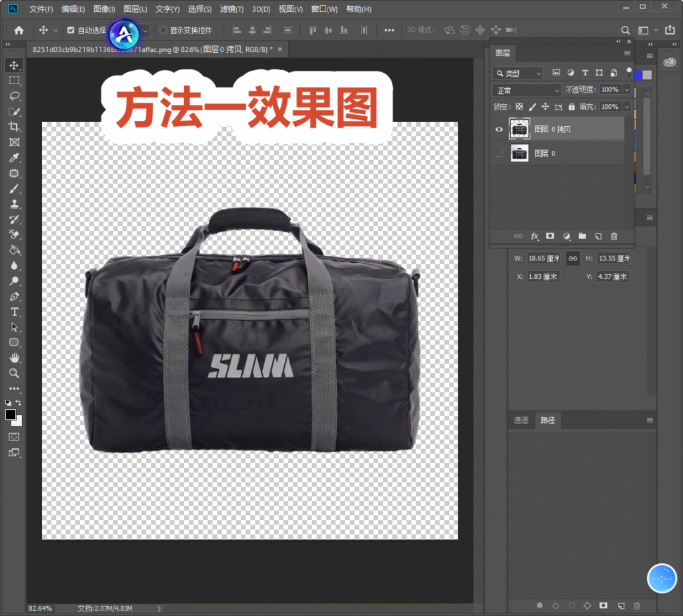Open the 文件(F) menu

click(41, 9)
